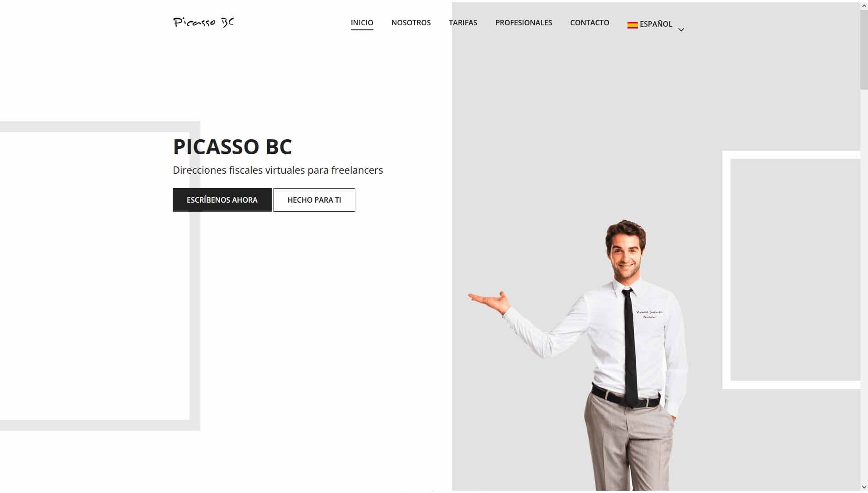Click the PICASSO BC heading

[232, 147]
